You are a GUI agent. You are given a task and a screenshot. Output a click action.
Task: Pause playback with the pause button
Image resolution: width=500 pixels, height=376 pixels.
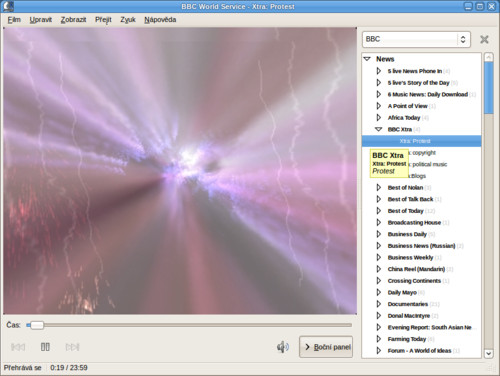tap(45, 347)
